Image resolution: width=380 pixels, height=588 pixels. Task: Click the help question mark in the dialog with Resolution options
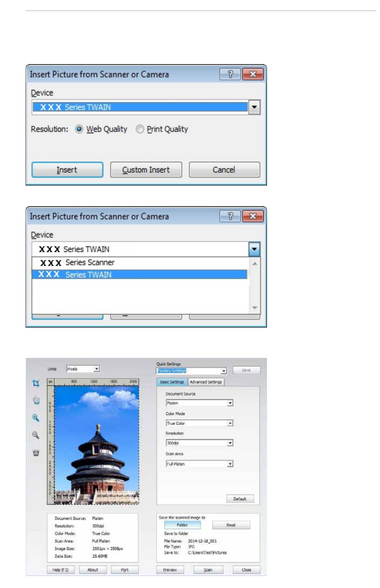point(230,74)
